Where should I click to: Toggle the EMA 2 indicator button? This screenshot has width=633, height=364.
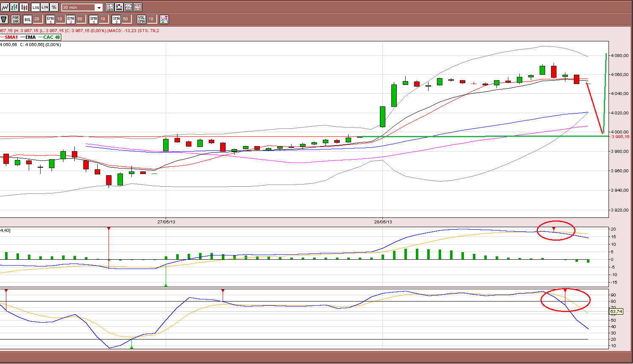(71, 19)
